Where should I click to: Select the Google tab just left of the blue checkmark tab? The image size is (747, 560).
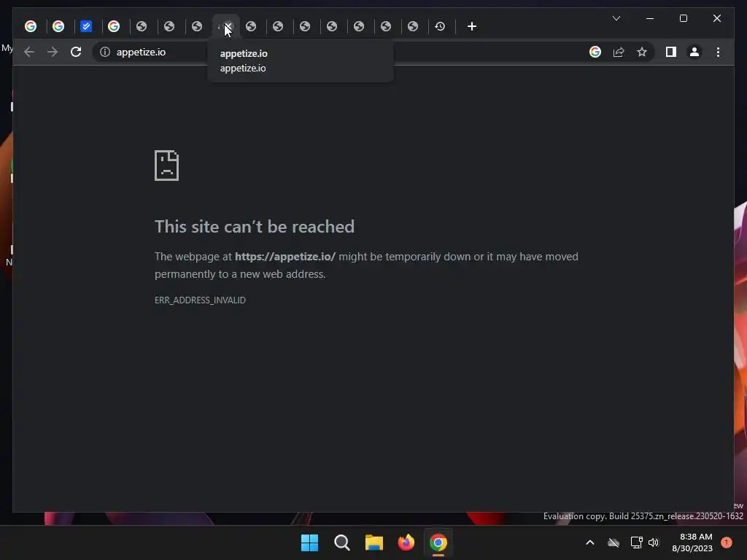[58, 26]
